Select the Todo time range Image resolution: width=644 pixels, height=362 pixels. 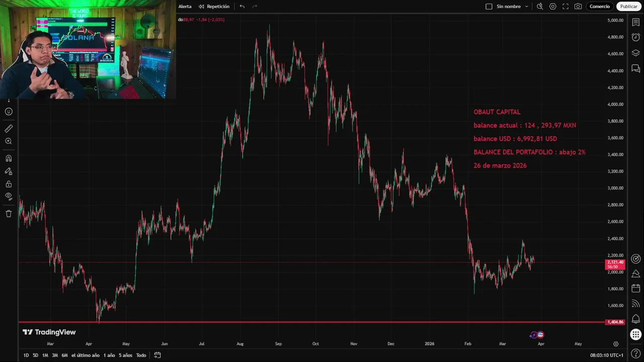[x=141, y=355]
